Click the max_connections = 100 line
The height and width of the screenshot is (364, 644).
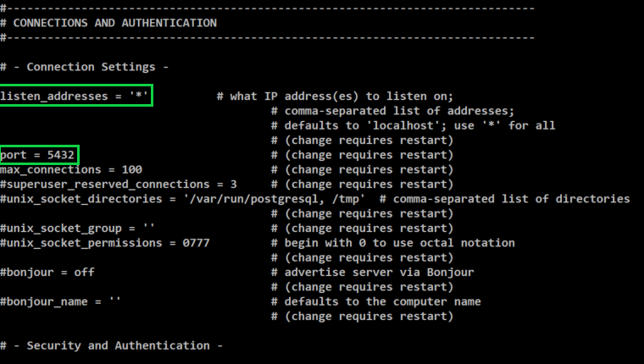71,169
